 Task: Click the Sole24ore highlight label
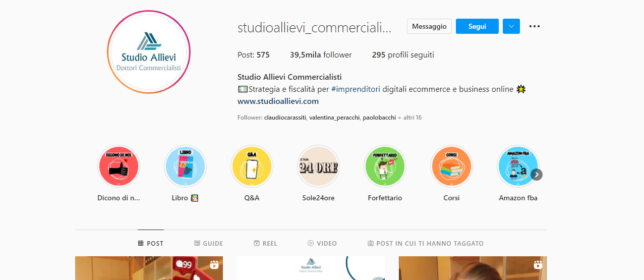(318, 198)
